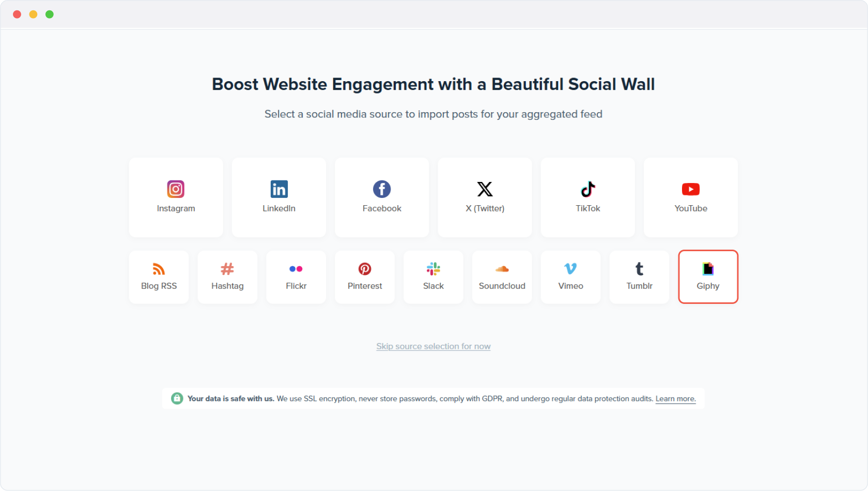Open the 'Learn more' data safety link

(675, 398)
